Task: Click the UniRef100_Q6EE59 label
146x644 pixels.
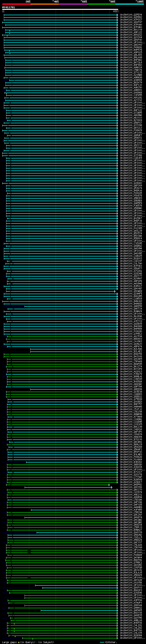Action: coord(131,306)
